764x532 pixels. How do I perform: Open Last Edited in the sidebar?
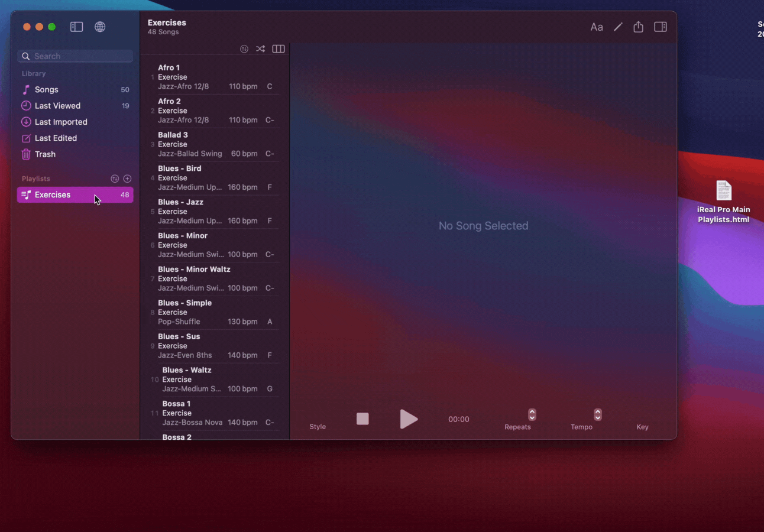[x=75, y=138]
